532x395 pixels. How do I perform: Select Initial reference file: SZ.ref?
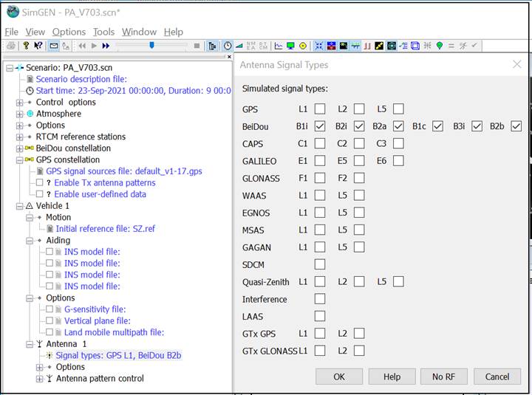105,229
